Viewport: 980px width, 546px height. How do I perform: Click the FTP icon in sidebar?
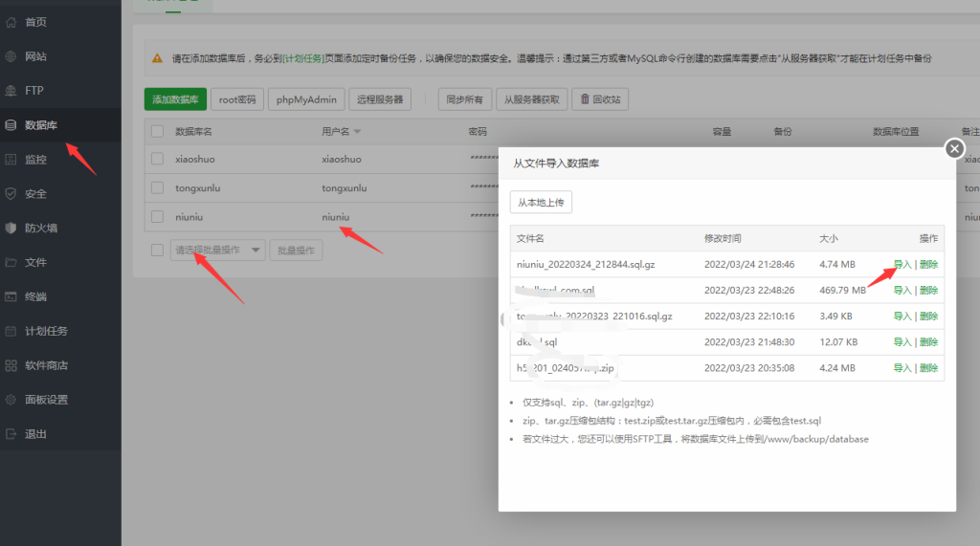tap(11, 91)
